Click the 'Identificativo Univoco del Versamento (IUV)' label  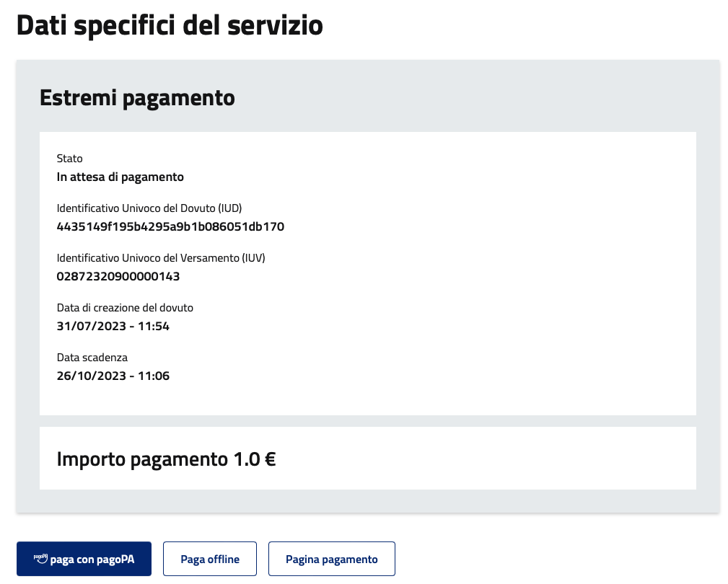tap(166, 258)
